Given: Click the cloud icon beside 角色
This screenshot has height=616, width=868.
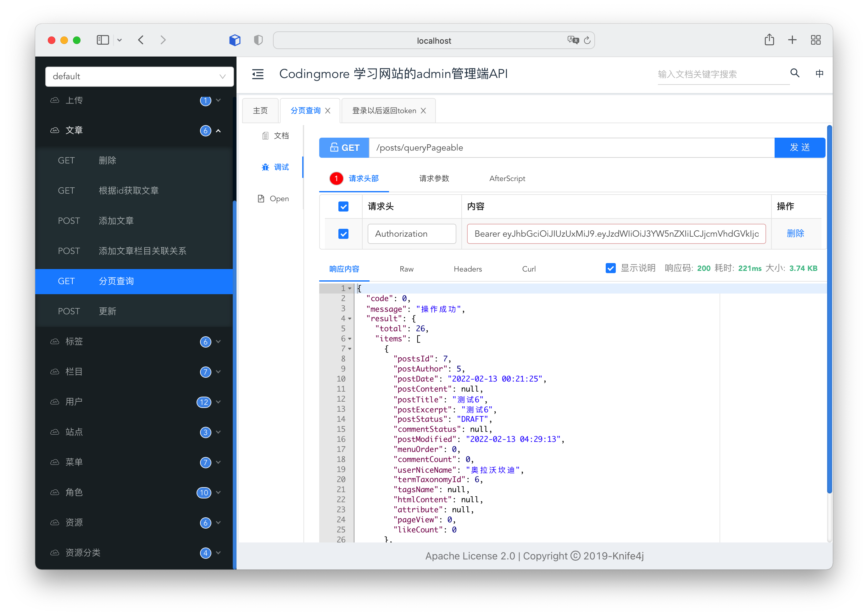Looking at the screenshot, I should pos(55,493).
